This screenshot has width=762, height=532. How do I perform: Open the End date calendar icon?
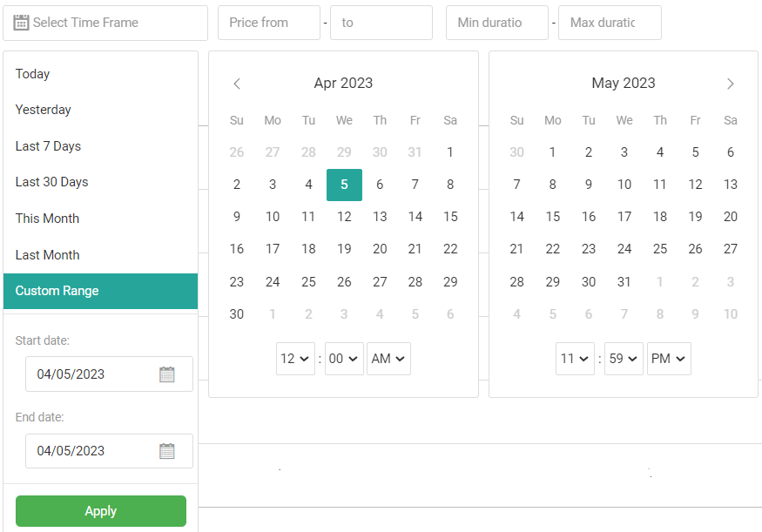pyautogui.click(x=167, y=451)
